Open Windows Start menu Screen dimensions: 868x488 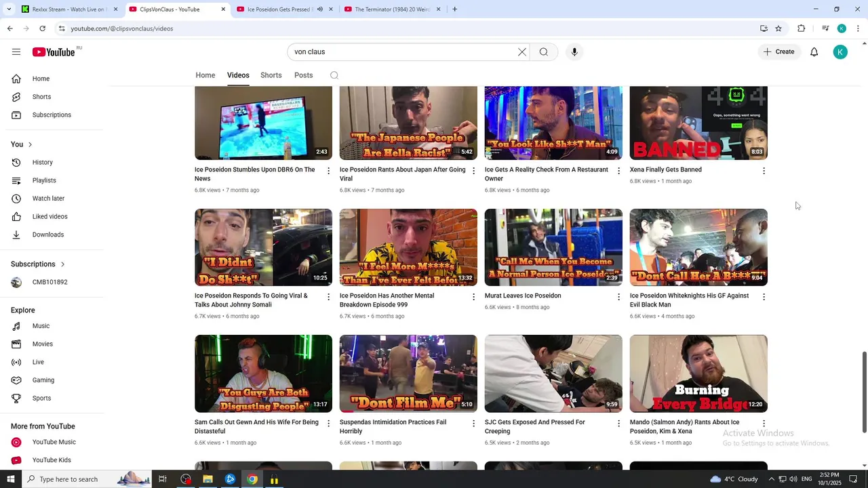(10, 479)
